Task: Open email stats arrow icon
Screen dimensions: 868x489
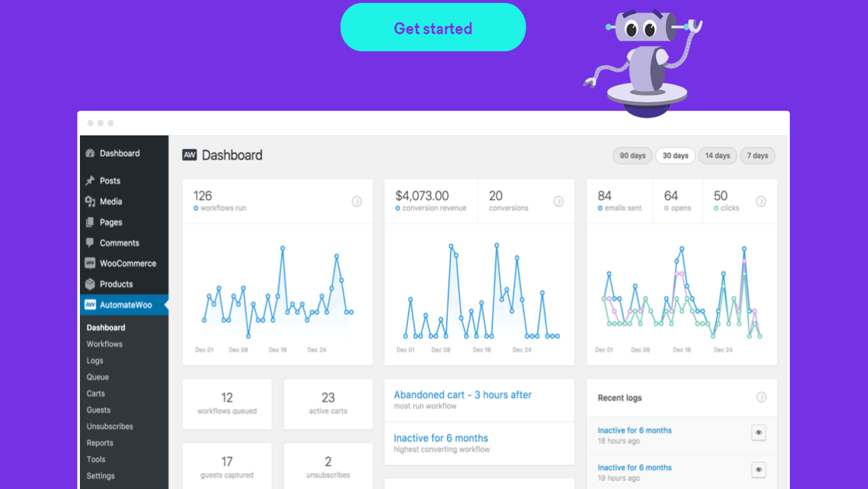Action: pos(761,201)
